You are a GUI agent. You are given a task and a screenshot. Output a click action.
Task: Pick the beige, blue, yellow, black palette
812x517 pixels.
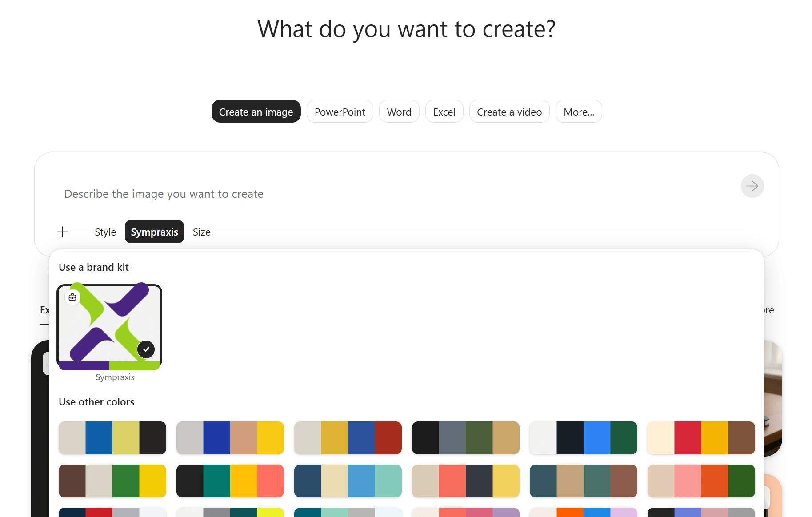pos(112,438)
